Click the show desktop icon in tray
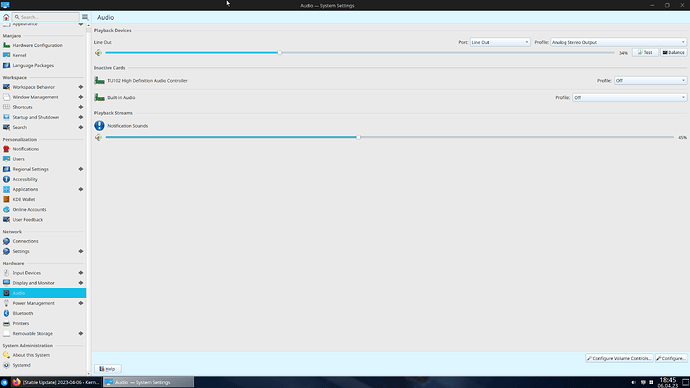Screen dimensions: 690x388 tap(685, 383)
